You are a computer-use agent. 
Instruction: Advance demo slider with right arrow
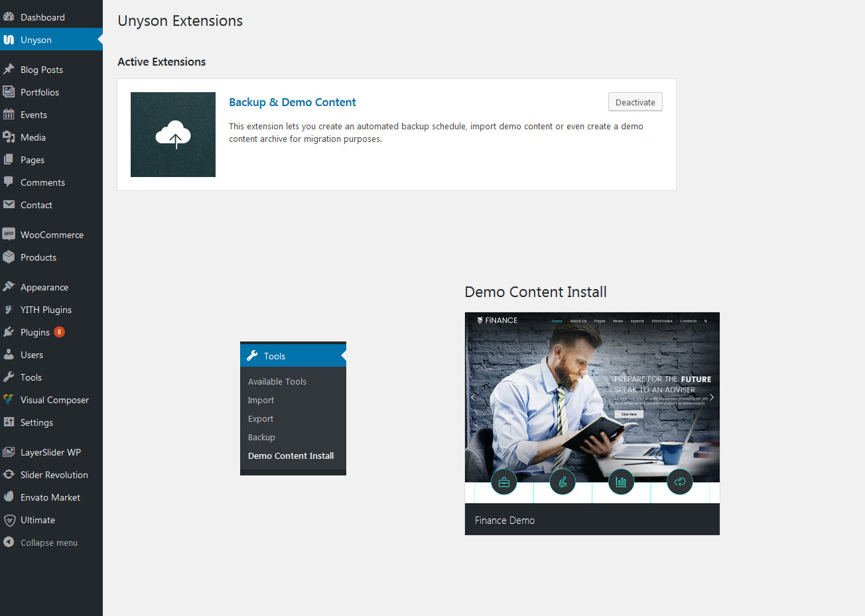click(x=711, y=397)
